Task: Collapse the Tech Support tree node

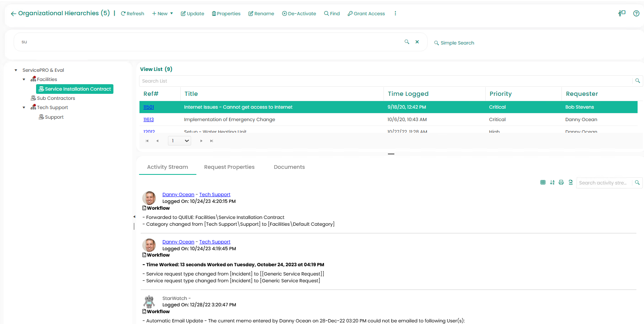Action: click(x=24, y=107)
